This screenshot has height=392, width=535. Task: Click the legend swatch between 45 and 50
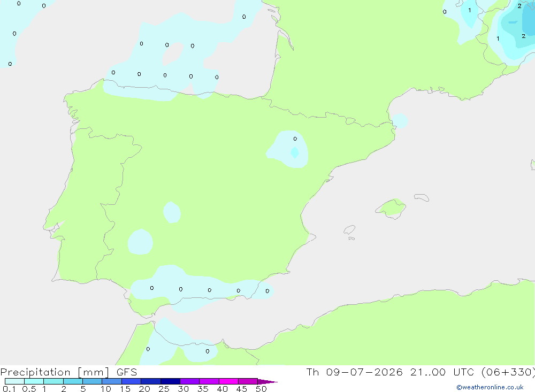point(248,381)
